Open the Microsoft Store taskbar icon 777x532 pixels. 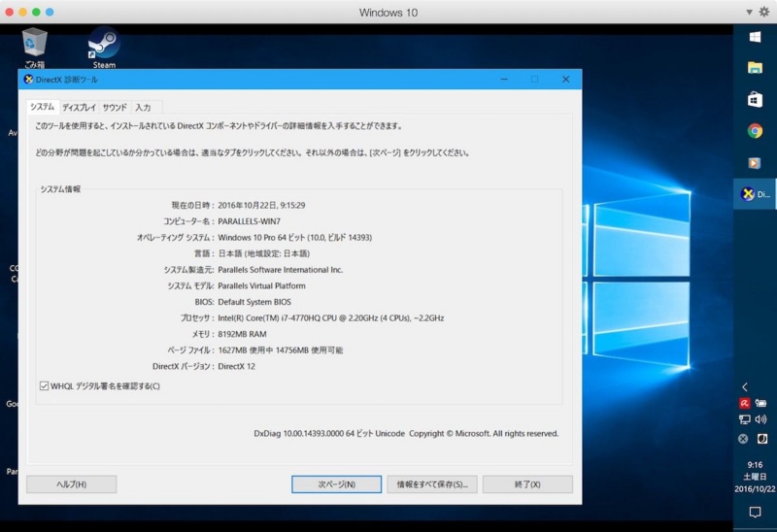coord(755,100)
